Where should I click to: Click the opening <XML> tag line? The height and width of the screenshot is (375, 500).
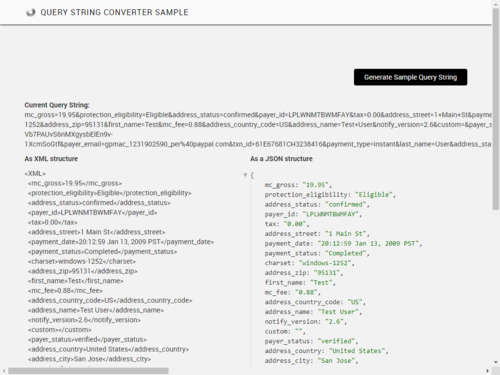click(x=35, y=174)
